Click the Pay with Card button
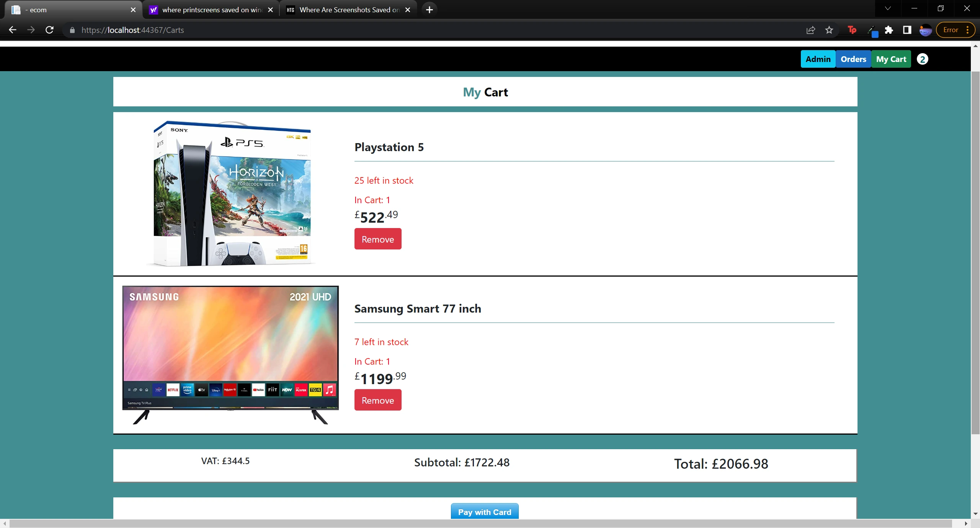 click(x=484, y=512)
